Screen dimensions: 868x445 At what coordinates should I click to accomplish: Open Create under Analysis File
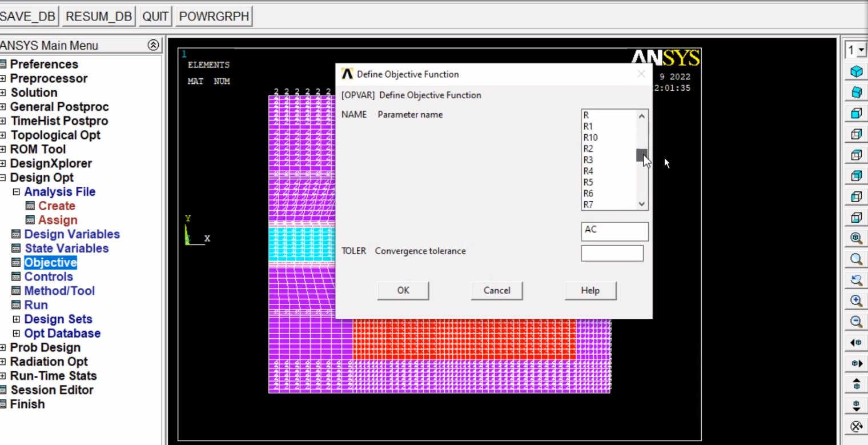57,206
